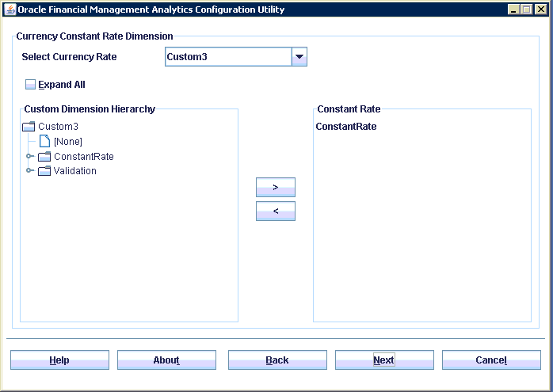Select Custom3 root in hierarchy tree

tap(58, 126)
